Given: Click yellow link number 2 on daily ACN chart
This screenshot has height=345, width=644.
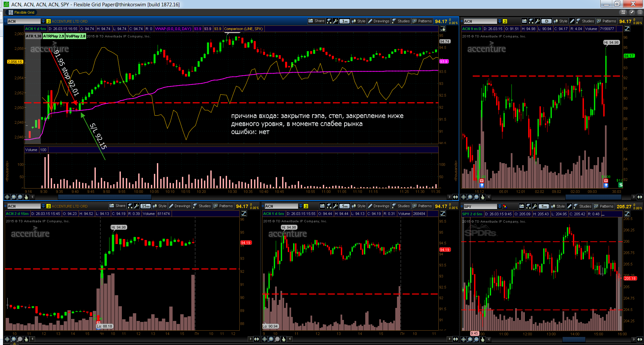Looking at the screenshot, I should click(x=505, y=21).
